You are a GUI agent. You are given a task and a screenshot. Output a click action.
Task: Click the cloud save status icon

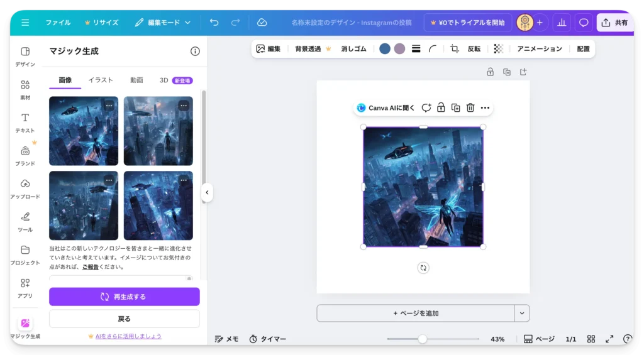[262, 23]
